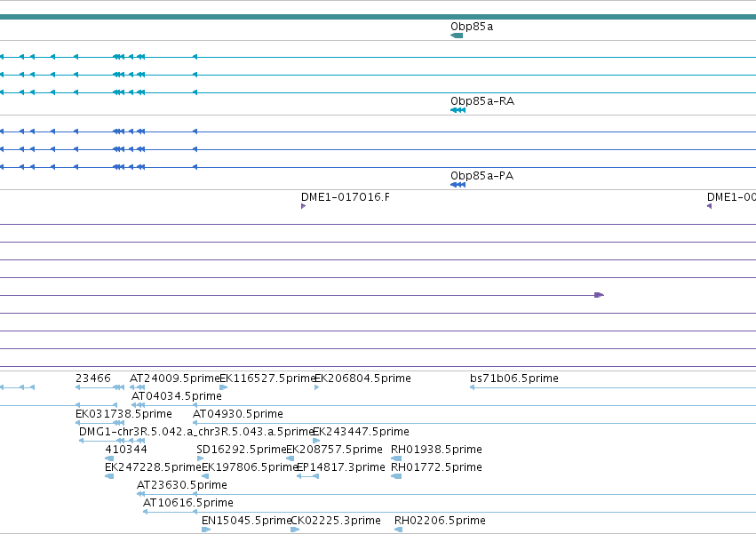Click the Obp85a gene glyph

[x=457, y=36]
